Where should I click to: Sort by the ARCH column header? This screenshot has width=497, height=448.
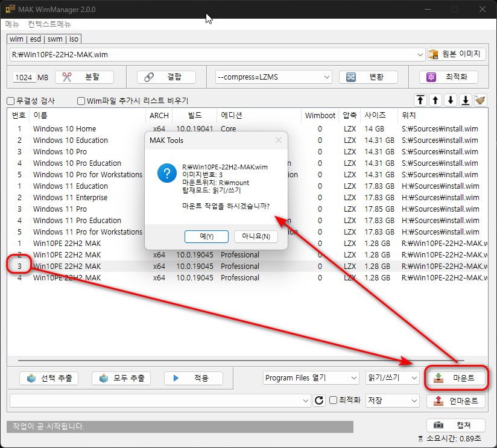click(159, 115)
